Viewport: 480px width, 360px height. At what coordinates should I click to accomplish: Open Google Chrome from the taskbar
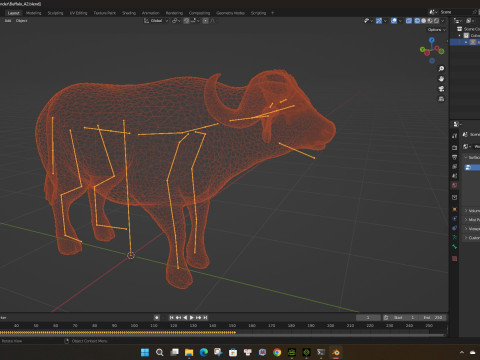click(277, 352)
